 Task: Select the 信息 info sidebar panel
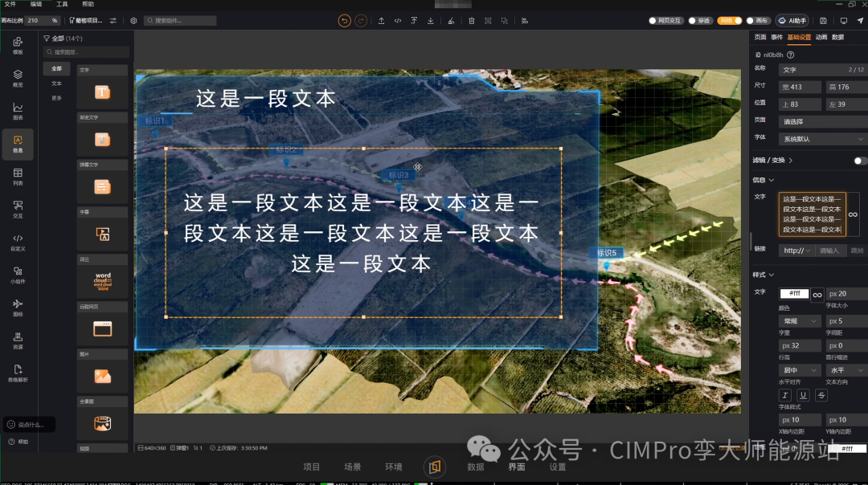coord(18,145)
